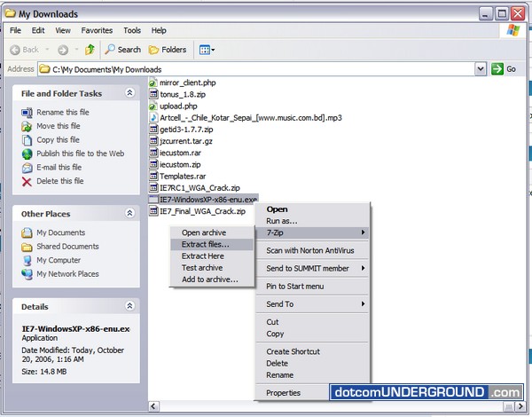Open the Views dropdown in toolbar
532x417 pixels.
[x=207, y=50]
